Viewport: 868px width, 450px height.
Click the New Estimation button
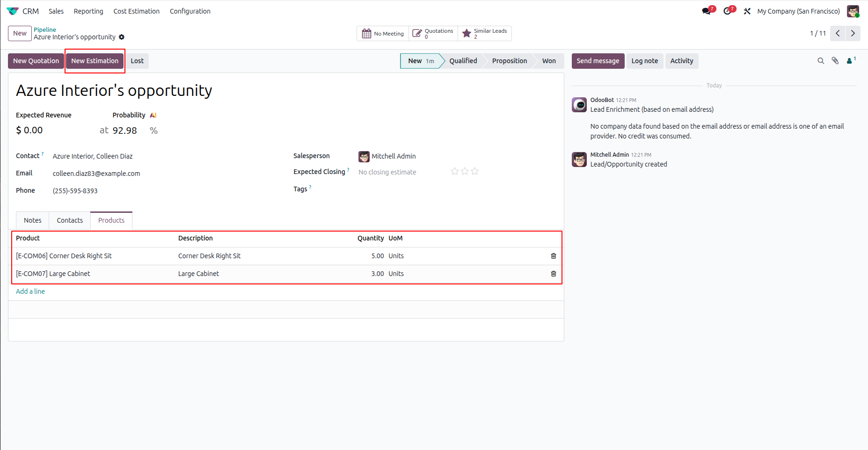(x=95, y=61)
